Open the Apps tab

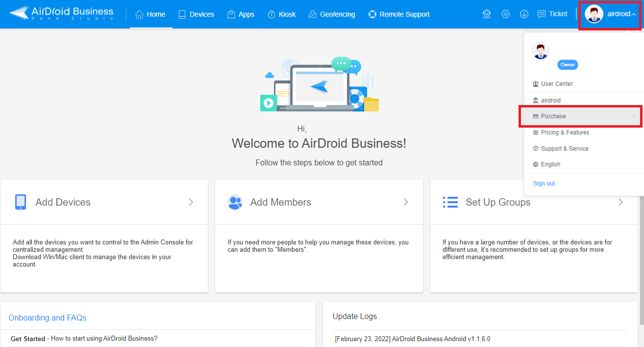(x=241, y=14)
